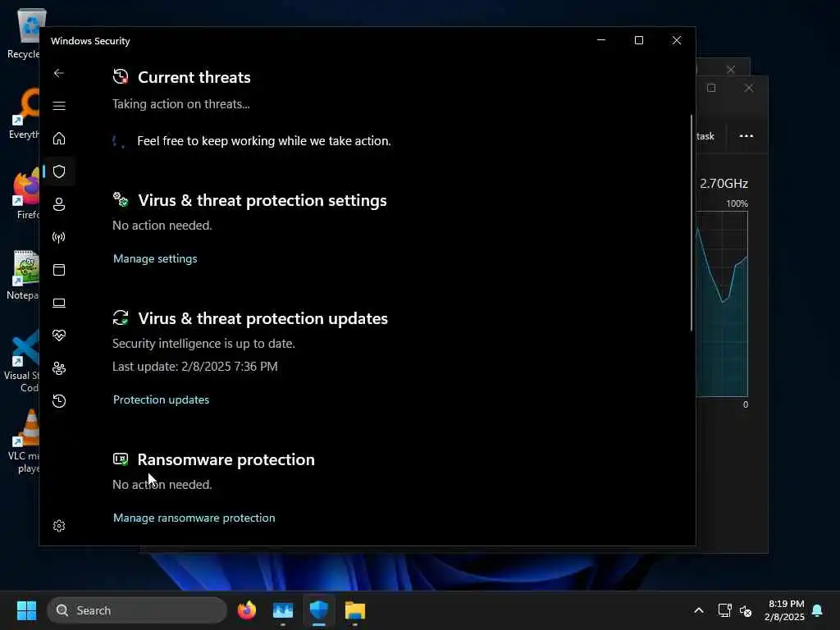840x630 pixels.
Task: Minimize the Windows Security window
Action: tap(601, 40)
